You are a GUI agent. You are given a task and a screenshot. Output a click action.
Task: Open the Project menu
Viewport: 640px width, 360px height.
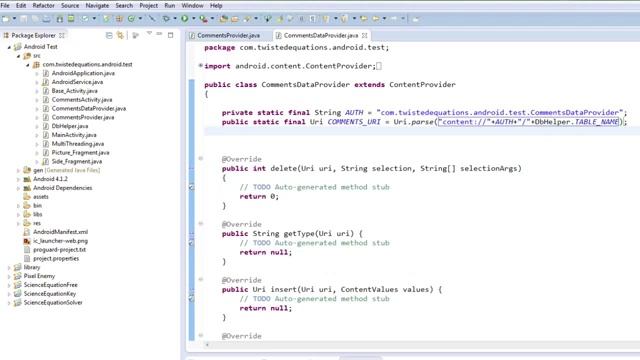(x=149, y=6)
